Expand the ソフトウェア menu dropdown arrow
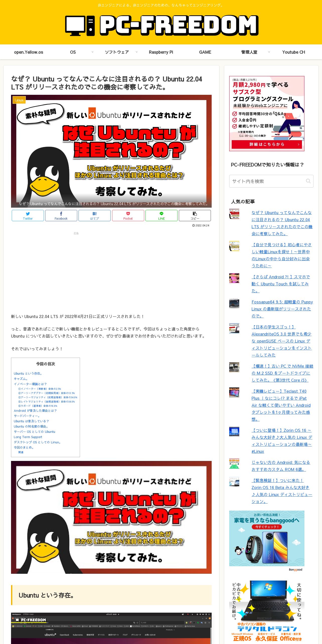Screen dimensions: 322x644 [137, 52]
